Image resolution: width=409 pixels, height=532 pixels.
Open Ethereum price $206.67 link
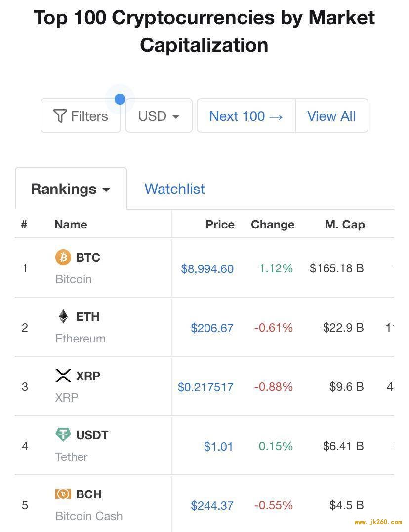[x=212, y=328]
